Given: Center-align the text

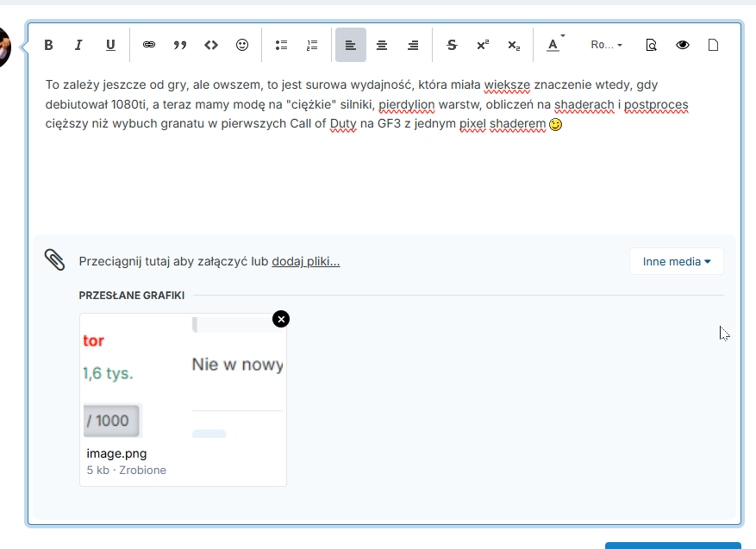Looking at the screenshot, I should [x=382, y=45].
